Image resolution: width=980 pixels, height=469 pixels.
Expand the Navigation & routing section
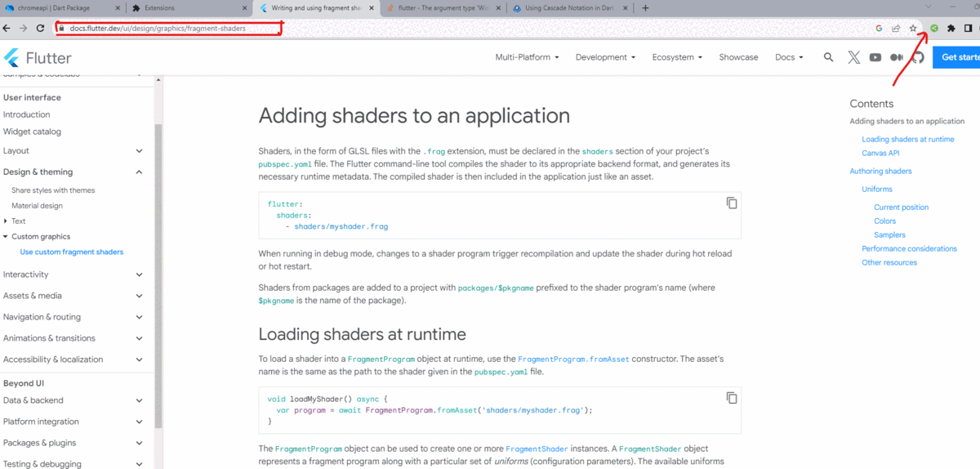click(x=139, y=317)
